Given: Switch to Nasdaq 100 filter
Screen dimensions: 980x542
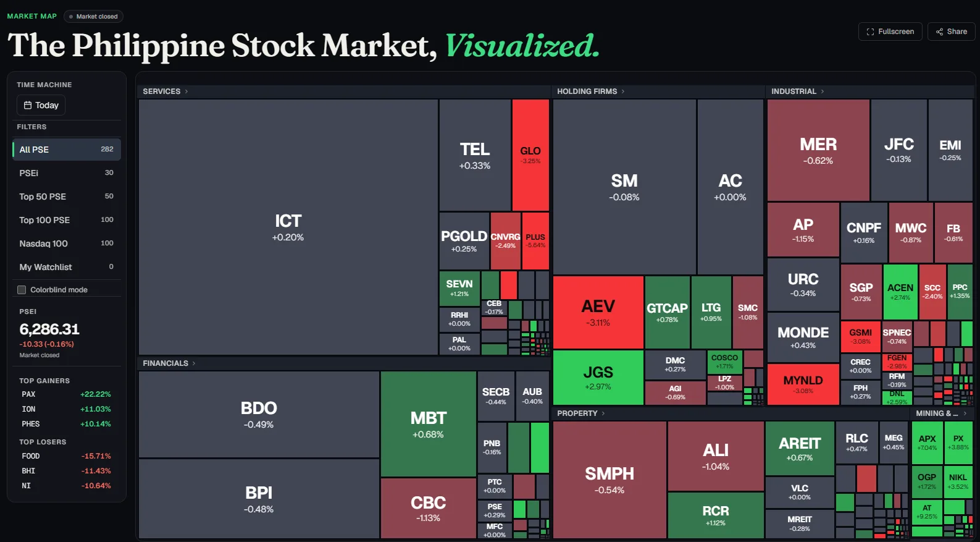Looking at the screenshot, I should click(x=67, y=243).
